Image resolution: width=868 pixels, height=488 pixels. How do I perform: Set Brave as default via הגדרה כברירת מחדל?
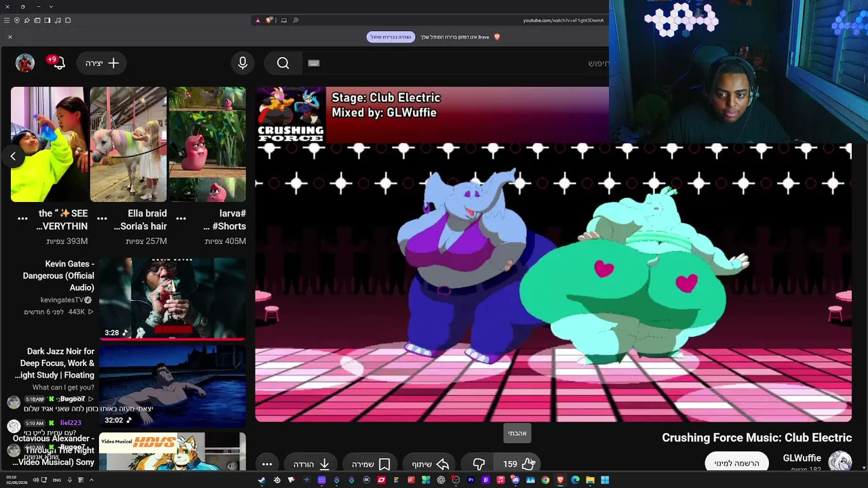click(391, 37)
